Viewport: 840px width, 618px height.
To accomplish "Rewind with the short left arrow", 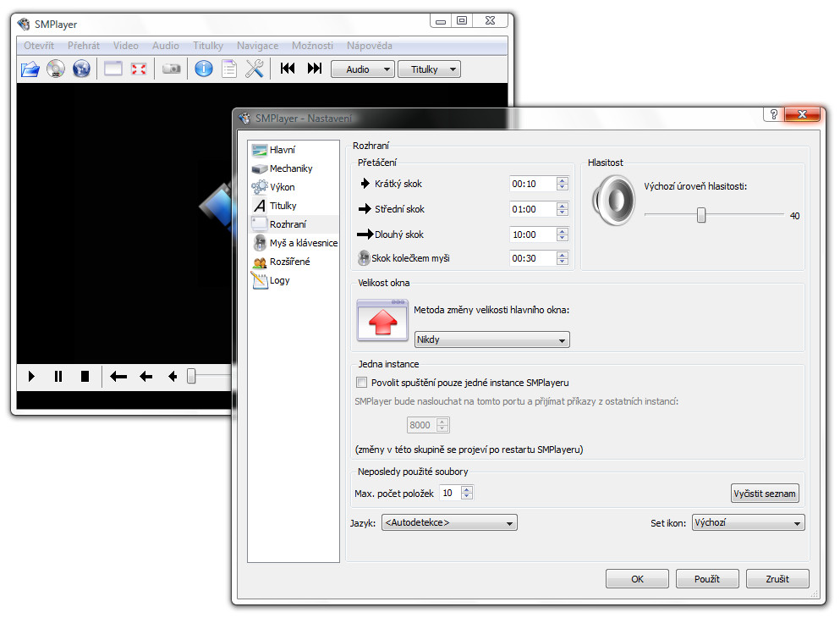I will pos(173,377).
